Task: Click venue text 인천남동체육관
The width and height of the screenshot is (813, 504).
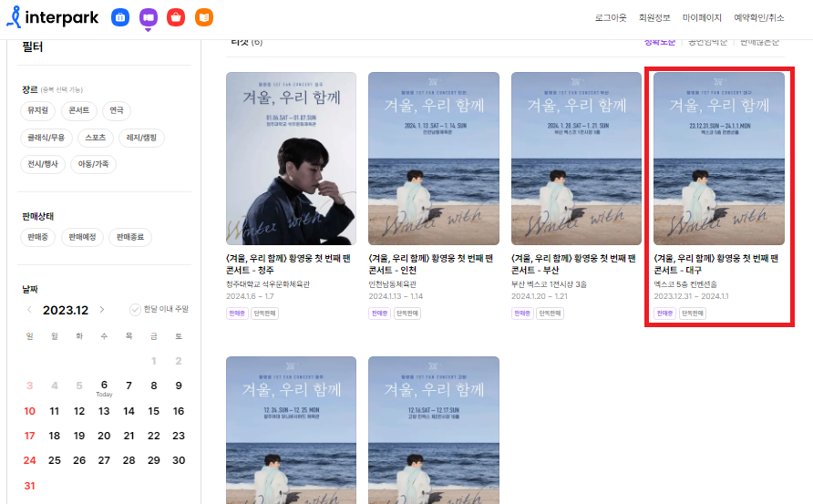Action: pos(393,284)
